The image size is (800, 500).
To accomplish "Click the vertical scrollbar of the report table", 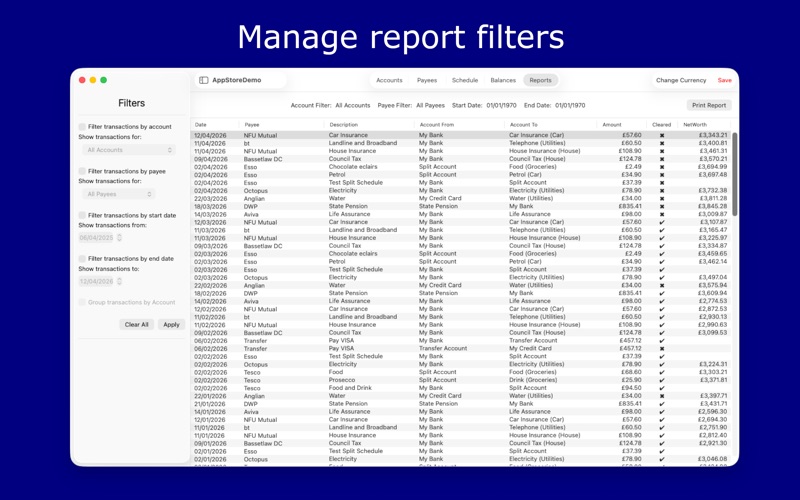I will (x=734, y=173).
